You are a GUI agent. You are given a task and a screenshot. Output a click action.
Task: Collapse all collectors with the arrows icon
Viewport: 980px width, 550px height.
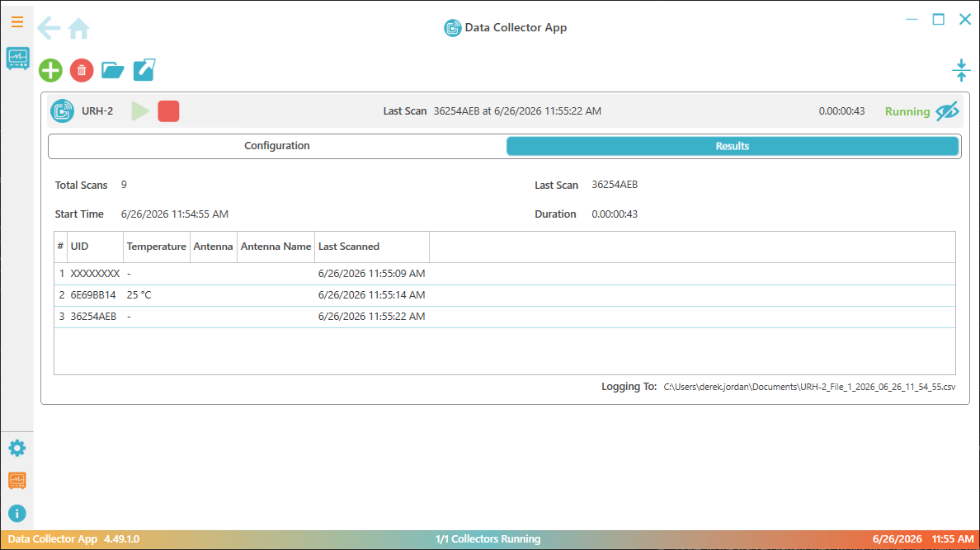961,70
